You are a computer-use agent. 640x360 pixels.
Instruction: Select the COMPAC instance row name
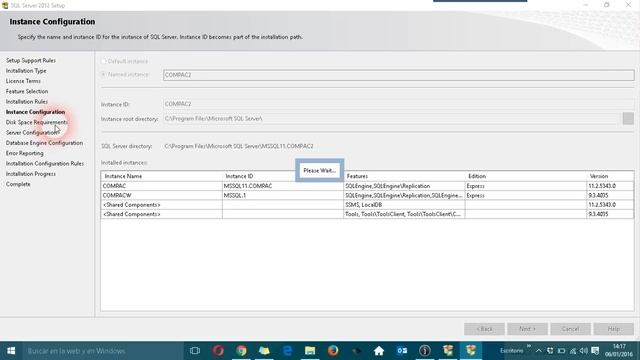[115, 186]
